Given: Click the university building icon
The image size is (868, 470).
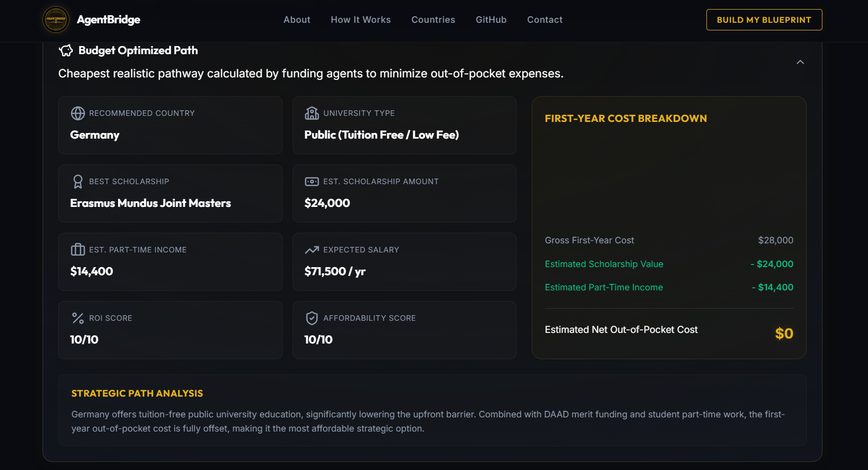Looking at the screenshot, I should (312, 113).
